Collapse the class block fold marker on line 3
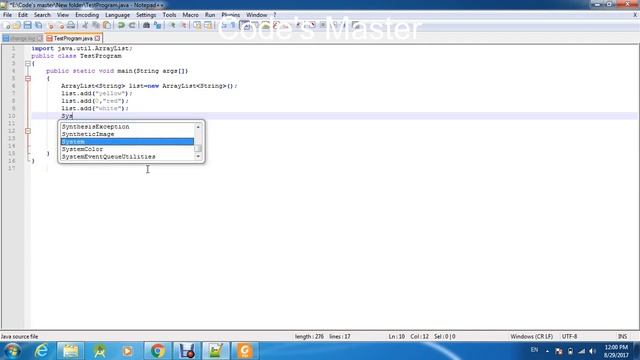 [x=28, y=63]
